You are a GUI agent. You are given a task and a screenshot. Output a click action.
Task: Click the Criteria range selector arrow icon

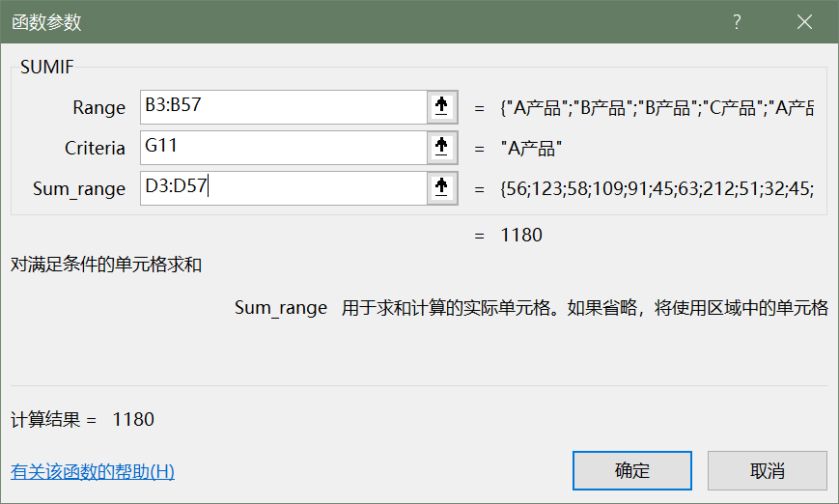pyautogui.click(x=441, y=148)
